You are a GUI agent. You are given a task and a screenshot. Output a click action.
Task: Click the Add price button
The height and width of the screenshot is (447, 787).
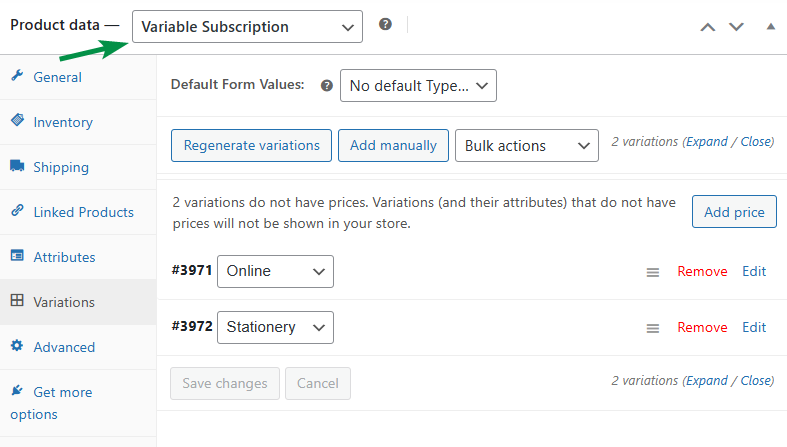(x=734, y=212)
